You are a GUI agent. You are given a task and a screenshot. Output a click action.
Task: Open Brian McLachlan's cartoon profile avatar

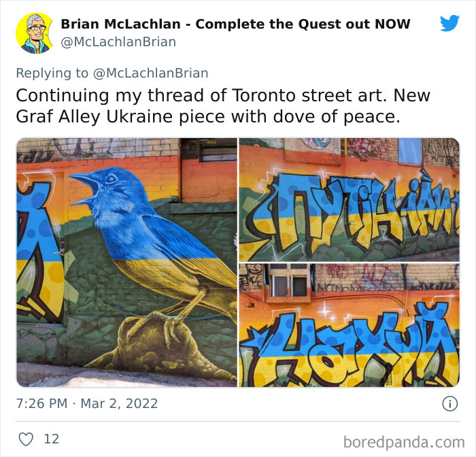click(x=34, y=33)
